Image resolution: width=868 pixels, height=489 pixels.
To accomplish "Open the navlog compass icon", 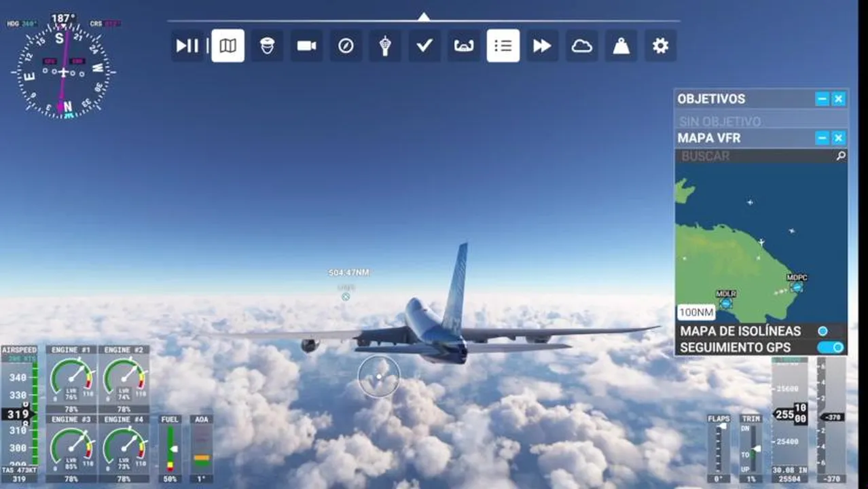I will pyautogui.click(x=346, y=46).
